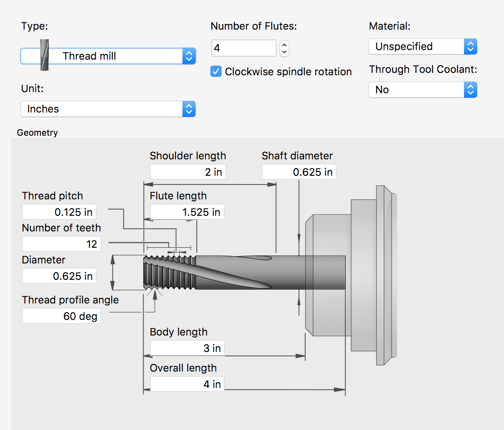The height and width of the screenshot is (430, 504).
Task: Click the Geometry section label
Action: pyautogui.click(x=38, y=133)
